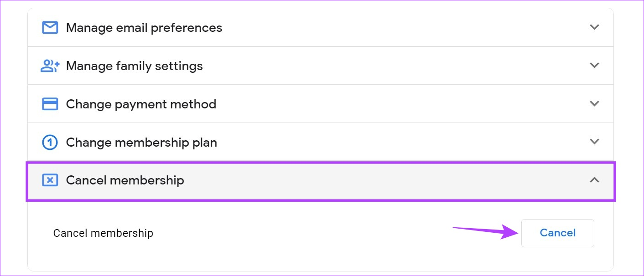The width and height of the screenshot is (644, 276).
Task: Click the envelope icon for email preferences
Action: click(x=50, y=28)
